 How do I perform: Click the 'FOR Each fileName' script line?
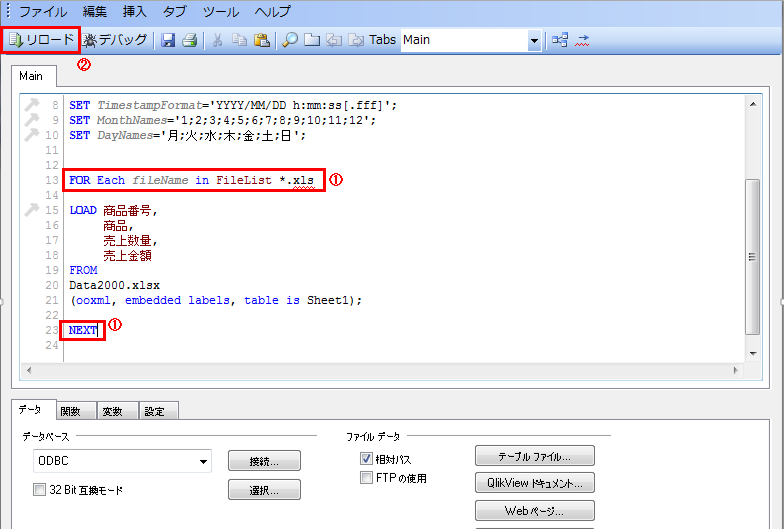192,180
